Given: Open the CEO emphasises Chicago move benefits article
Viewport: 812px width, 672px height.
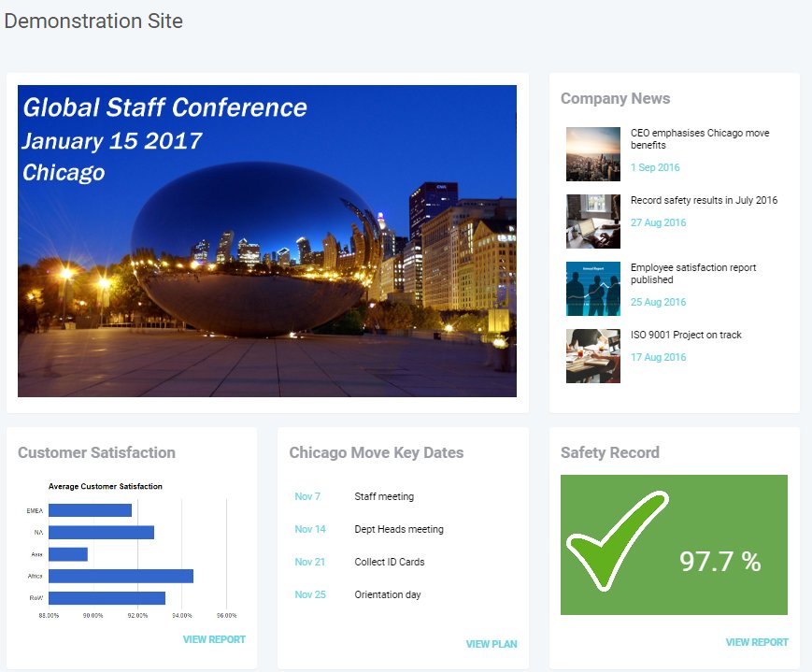Looking at the screenshot, I should click(x=696, y=138).
